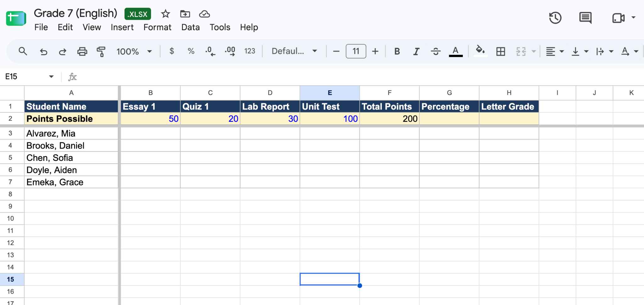
Task: Open the File menu
Action: tap(41, 27)
